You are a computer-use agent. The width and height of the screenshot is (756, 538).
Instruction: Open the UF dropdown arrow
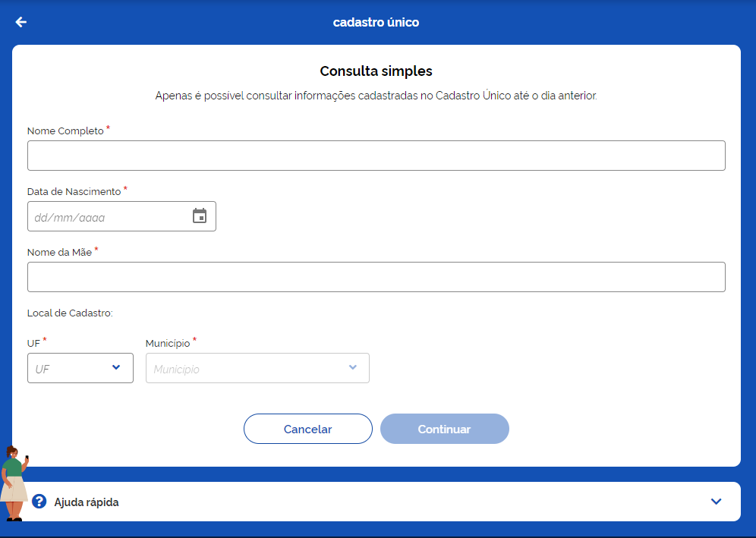coord(116,367)
